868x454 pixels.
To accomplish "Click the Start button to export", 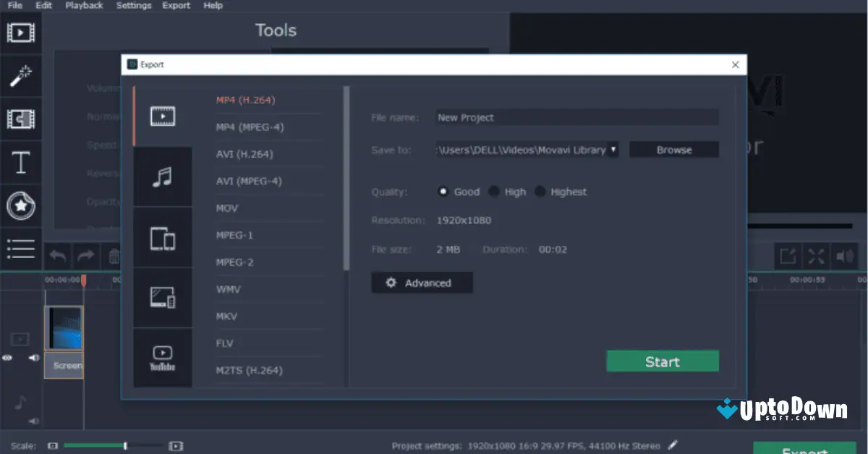I will coord(662,361).
